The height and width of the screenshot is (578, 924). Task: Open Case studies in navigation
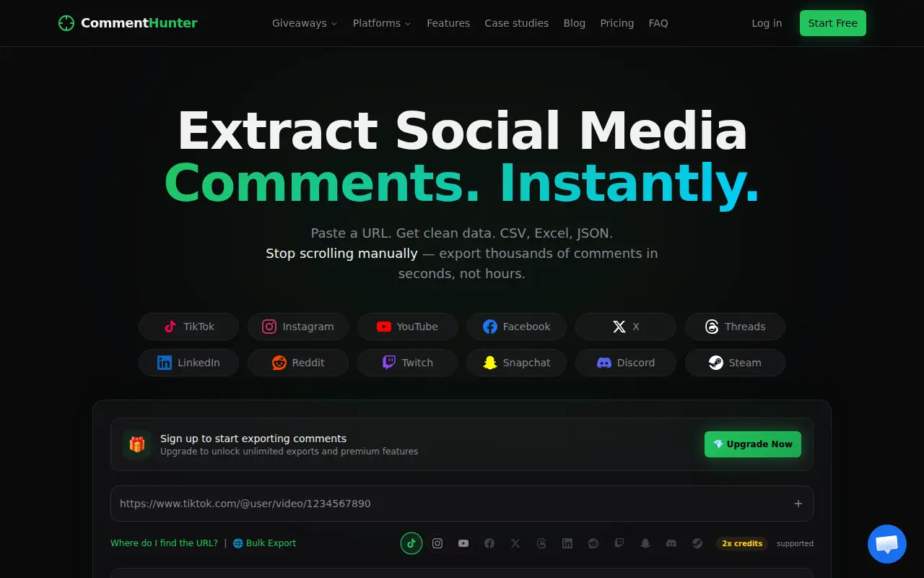[517, 23]
